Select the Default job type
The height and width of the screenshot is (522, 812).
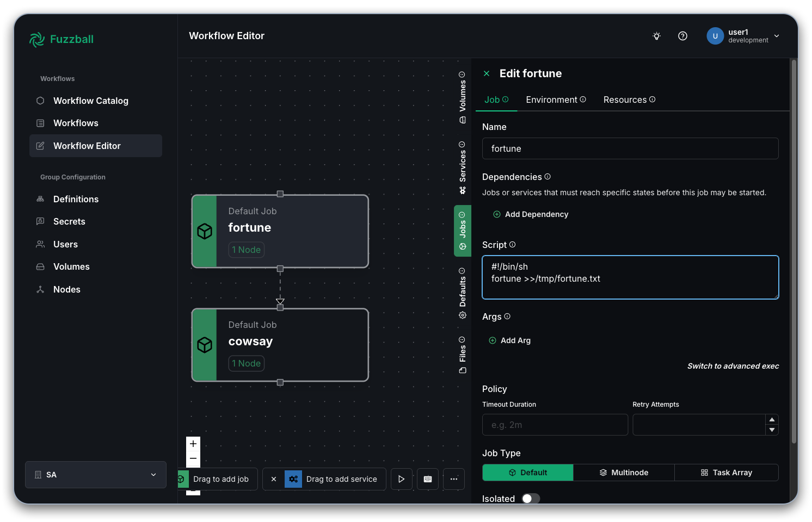[528, 473]
